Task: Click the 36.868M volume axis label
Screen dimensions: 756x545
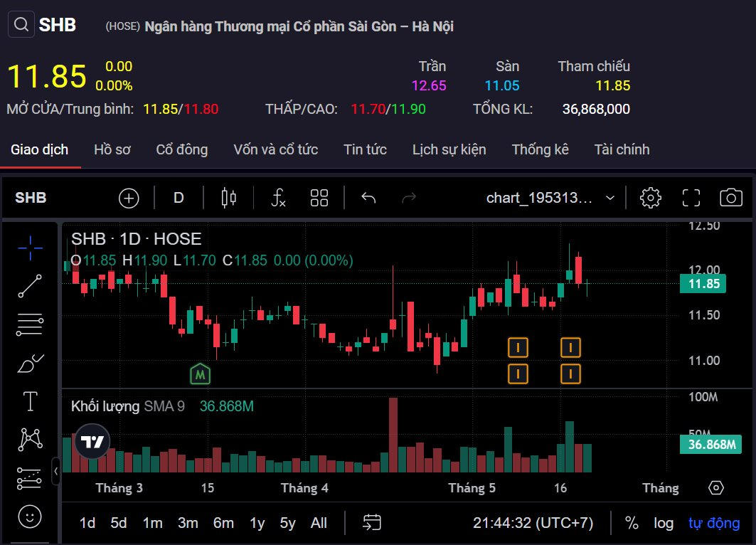Action: pos(710,444)
